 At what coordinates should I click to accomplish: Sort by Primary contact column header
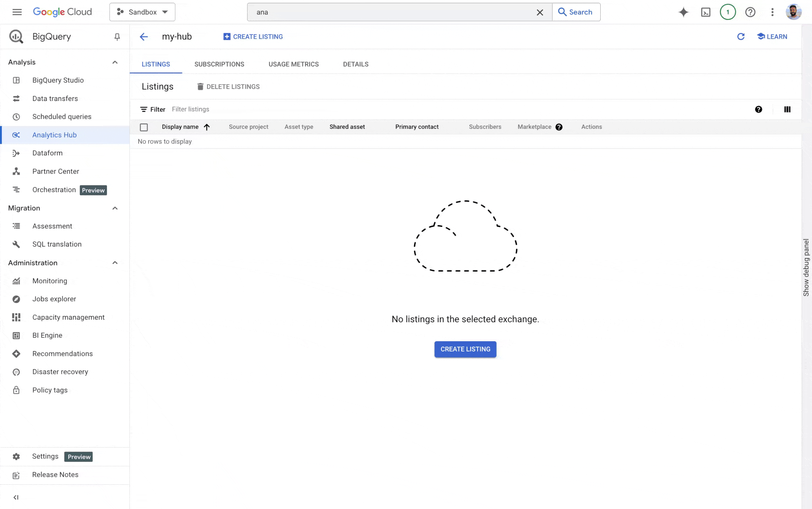pos(417,127)
